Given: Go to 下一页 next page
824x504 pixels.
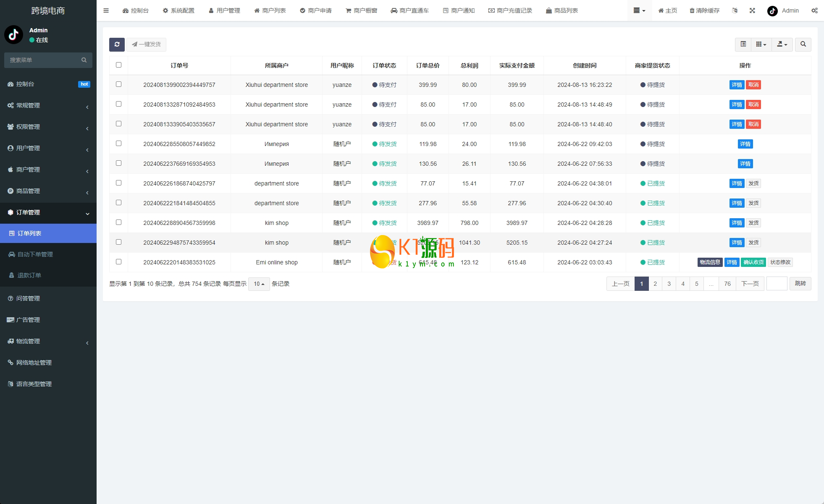Looking at the screenshot, I should click(x=750, y=284).
